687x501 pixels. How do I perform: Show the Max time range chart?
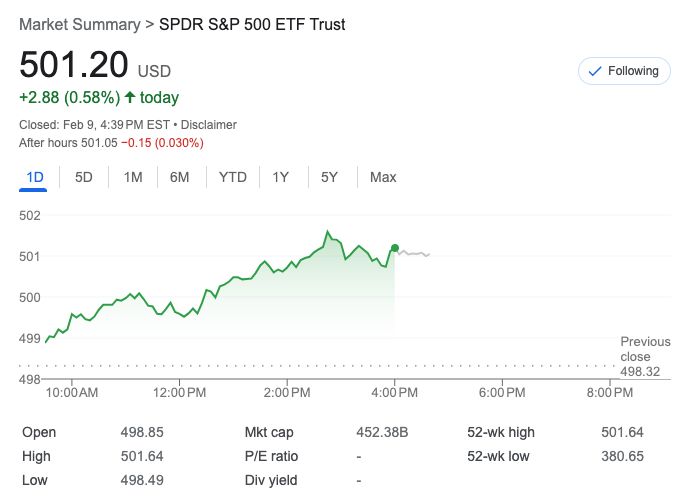pos(383,177)
